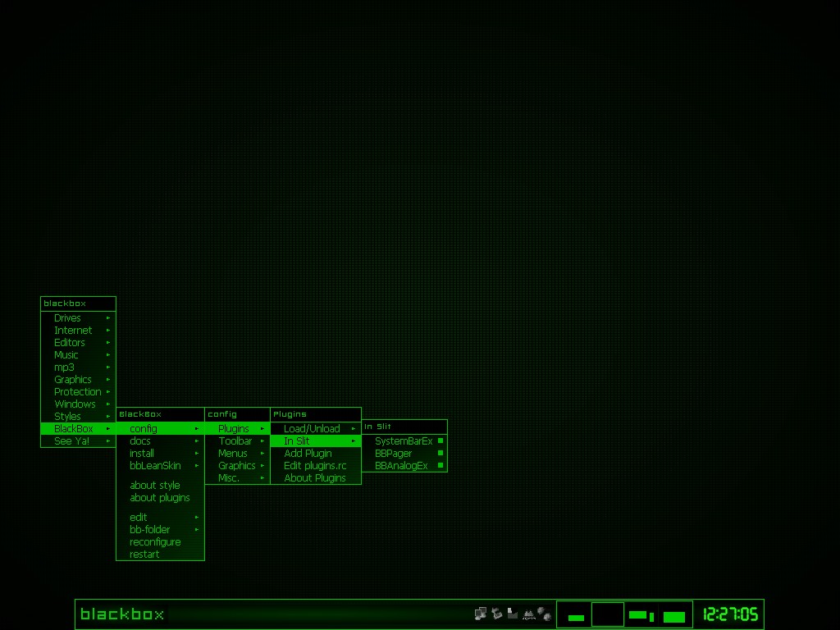840x630 pixels.
Task: Expand the bb-folder submenu arrow
Action: pyautogui.click(x=197, y=530)
